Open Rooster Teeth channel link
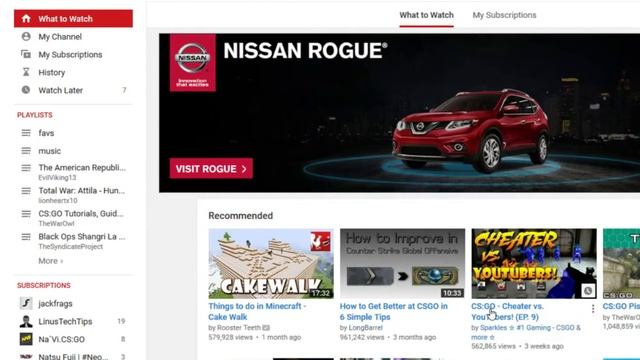640x360 pixels. pos(239,327)
